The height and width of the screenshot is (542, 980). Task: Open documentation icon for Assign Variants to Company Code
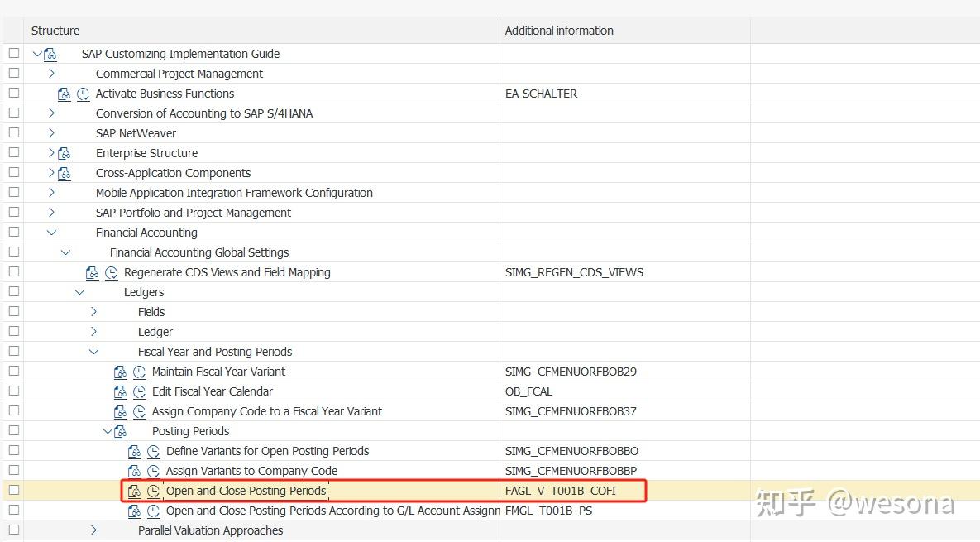tap(135, 472)
